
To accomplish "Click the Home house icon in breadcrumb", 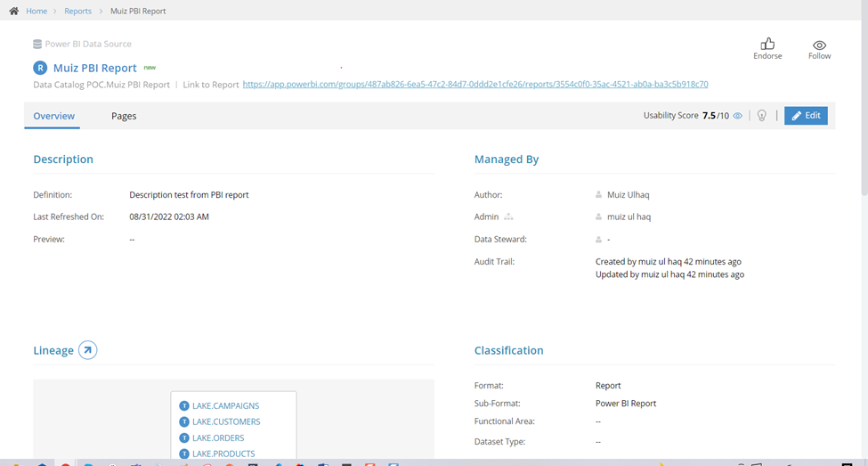I will [x=14, y=11].
